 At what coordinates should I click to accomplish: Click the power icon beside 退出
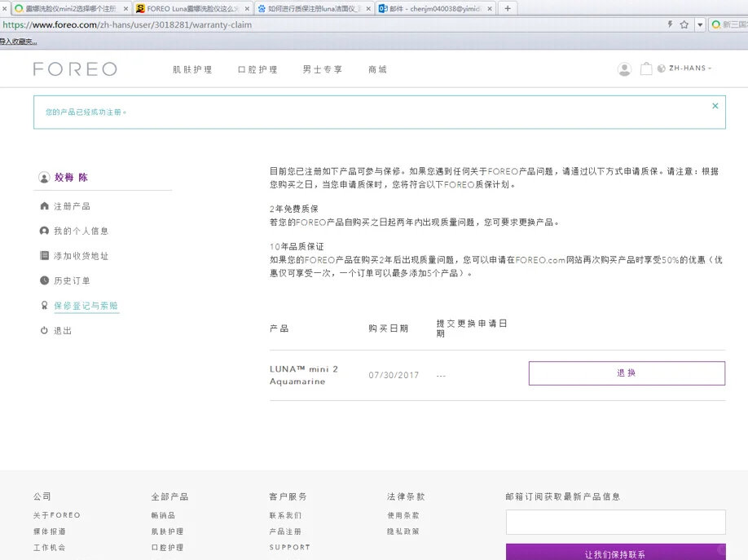(x=44, y=330)
